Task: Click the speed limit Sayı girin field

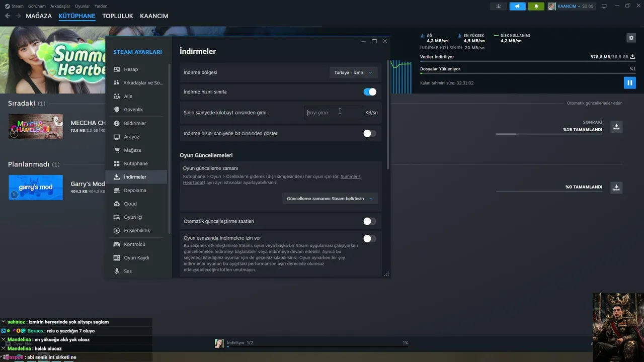Action: point(333,113)
